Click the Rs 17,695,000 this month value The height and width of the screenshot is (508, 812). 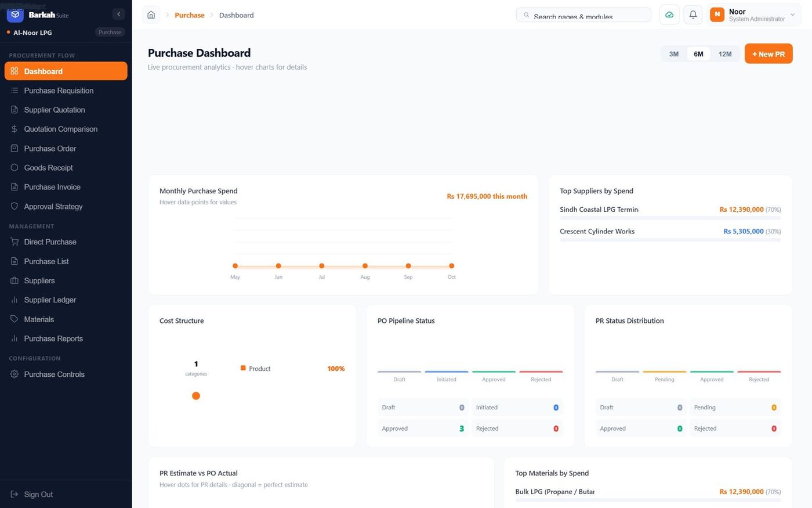pyautogui.click(x=487, y=196)
